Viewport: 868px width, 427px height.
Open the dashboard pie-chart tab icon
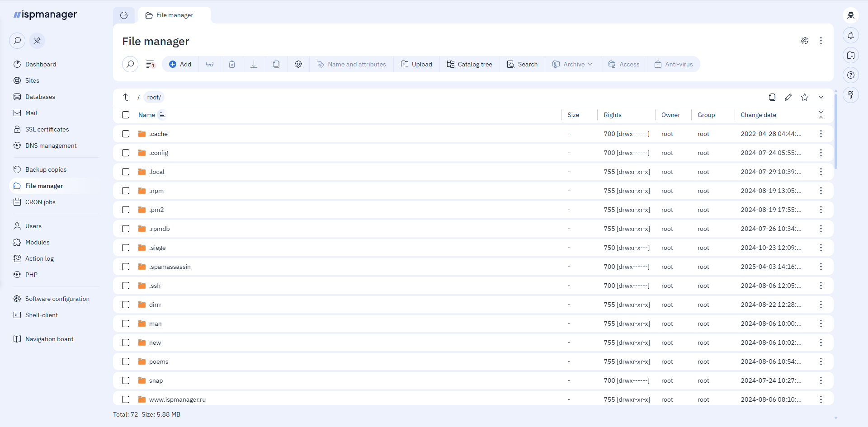tap(124, 15)
